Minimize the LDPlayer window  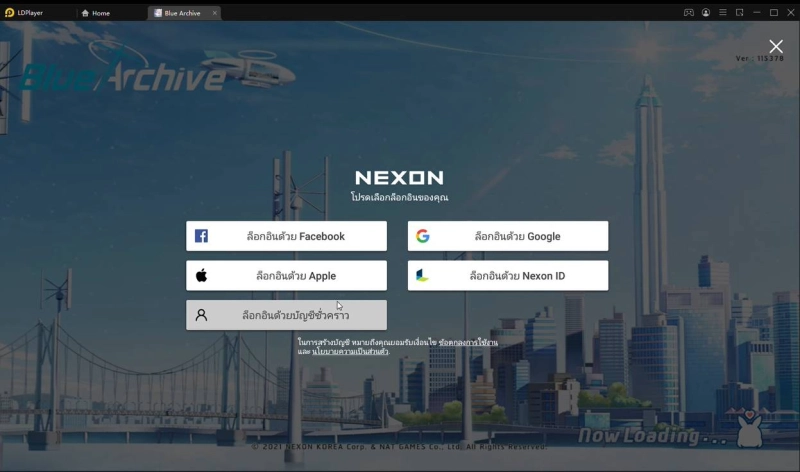(x=757, y=12)
